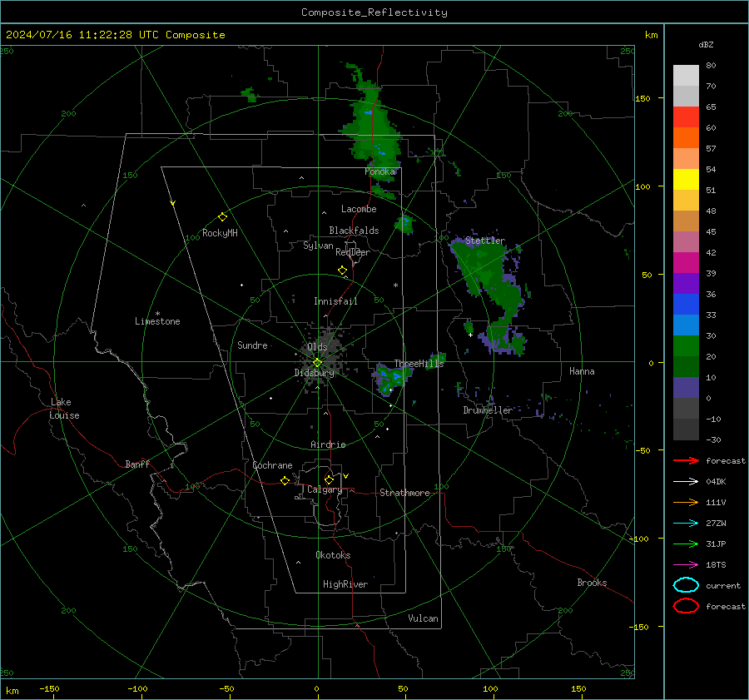Click the Ponoka city label
Image resolution: width=749 pixels, height=700 pixels.
click(380, 172)
